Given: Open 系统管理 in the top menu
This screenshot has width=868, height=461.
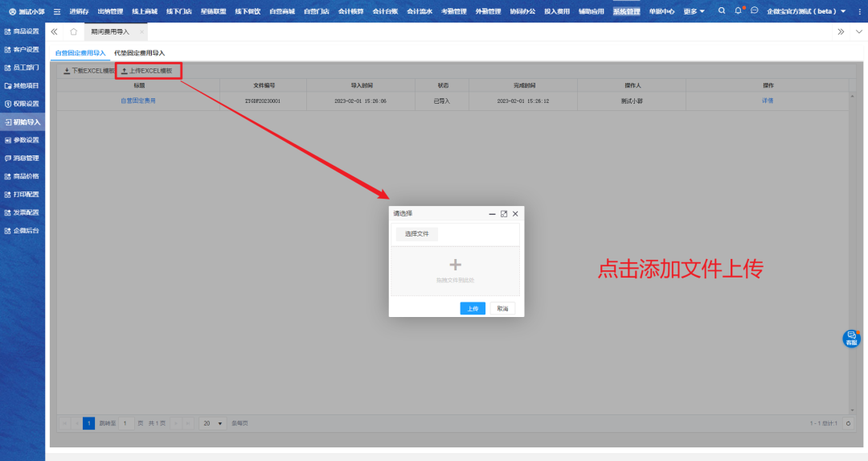Looking at the screenshot, I should click(x=627, y=11).
